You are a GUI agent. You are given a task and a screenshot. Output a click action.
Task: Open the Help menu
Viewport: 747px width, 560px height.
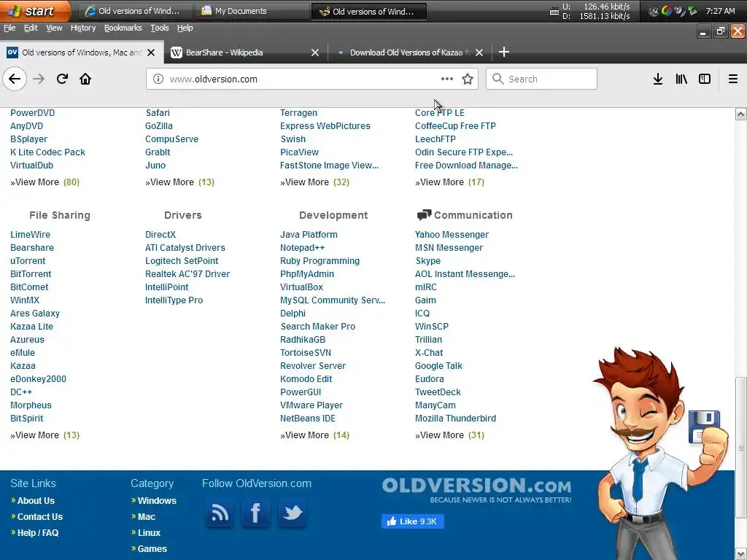click(185, 28)
